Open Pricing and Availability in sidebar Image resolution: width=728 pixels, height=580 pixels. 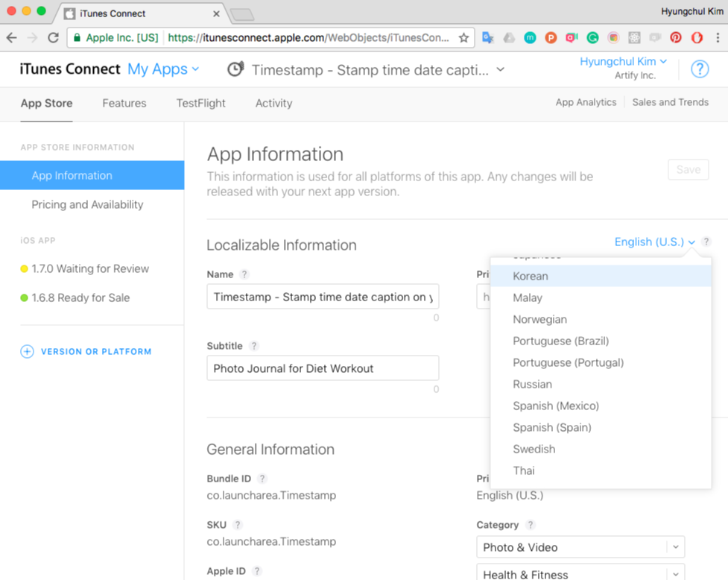87,205
